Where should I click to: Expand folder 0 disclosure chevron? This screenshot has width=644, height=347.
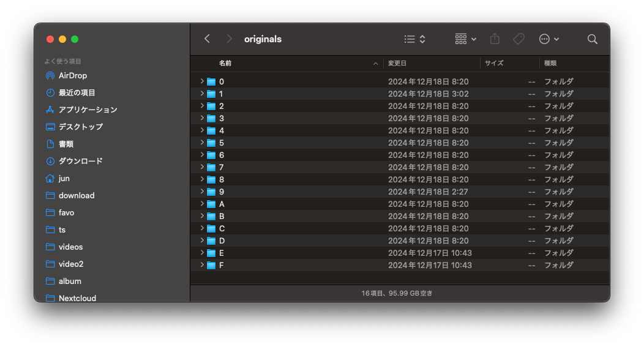click(202, 81)
